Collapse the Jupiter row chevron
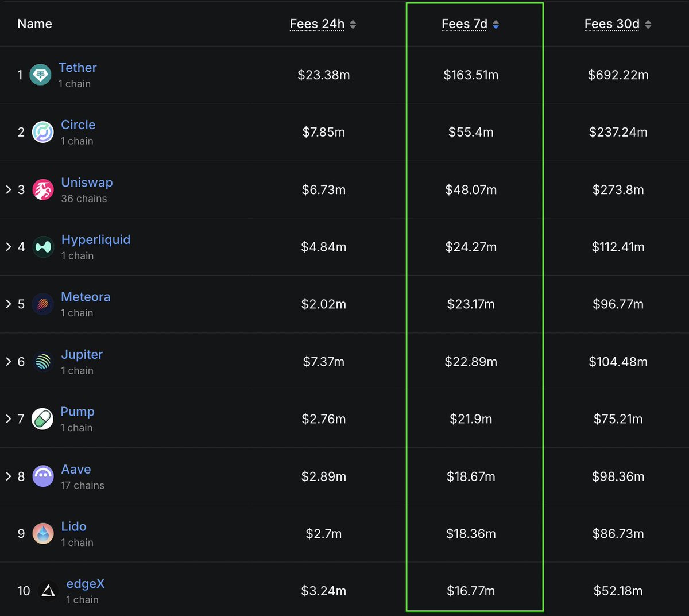The image size is (689, 616). coord(8,362)
